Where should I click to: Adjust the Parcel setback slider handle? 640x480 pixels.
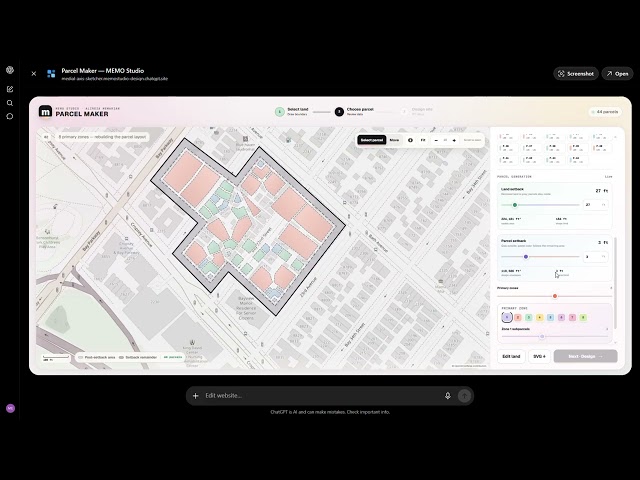pyautogui.click(x=526, y=257)
